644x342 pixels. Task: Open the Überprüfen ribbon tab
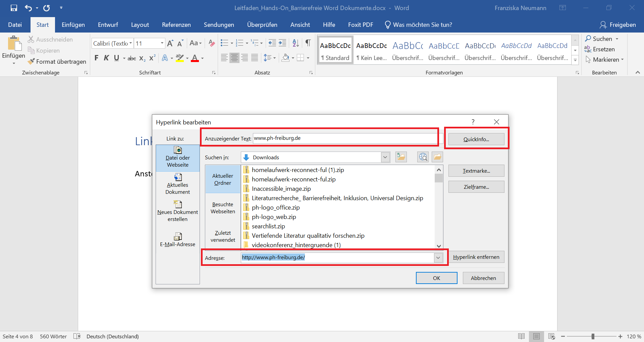[262, 24]
